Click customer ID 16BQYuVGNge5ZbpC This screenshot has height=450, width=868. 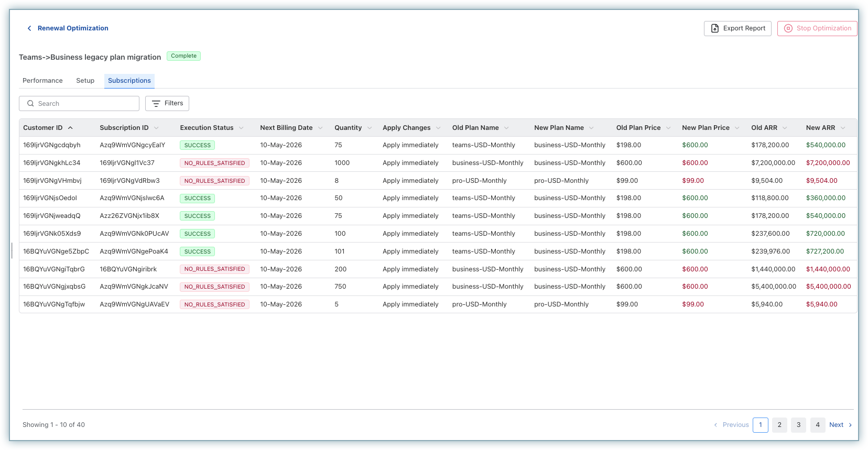56,251
